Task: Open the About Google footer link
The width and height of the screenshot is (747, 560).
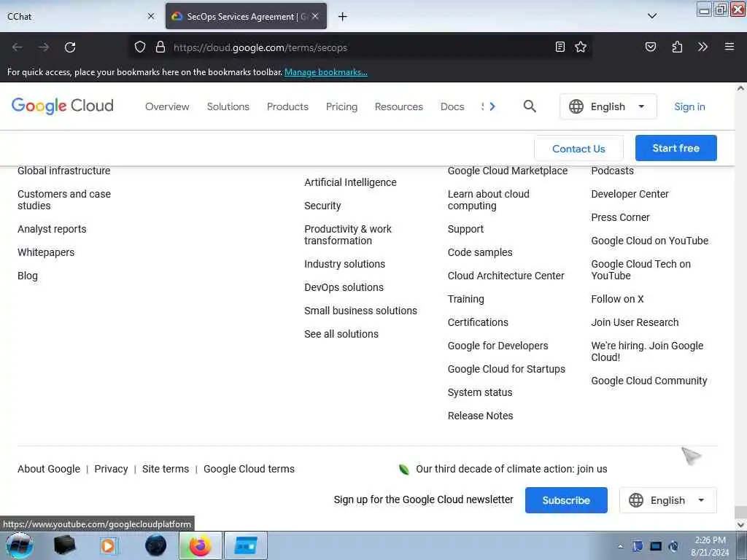Action: [49, 469]
